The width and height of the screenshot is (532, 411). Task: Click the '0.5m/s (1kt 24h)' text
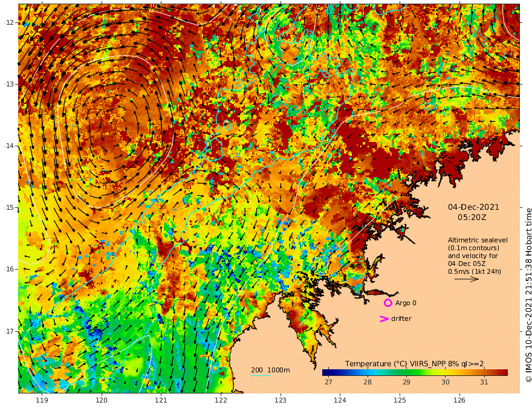coord(475,271)
